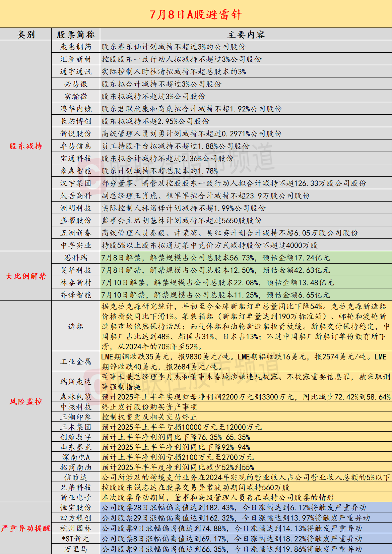Click the stock name 深南电A

pyautogui.click(x=76, y=457)
